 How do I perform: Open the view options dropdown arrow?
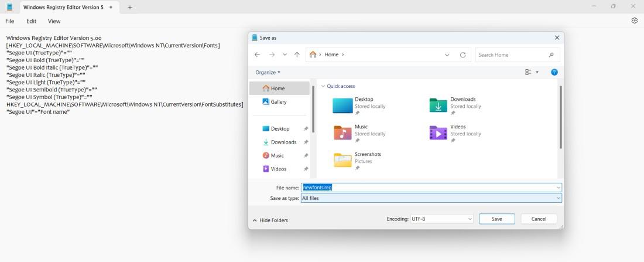pos(537,73)
